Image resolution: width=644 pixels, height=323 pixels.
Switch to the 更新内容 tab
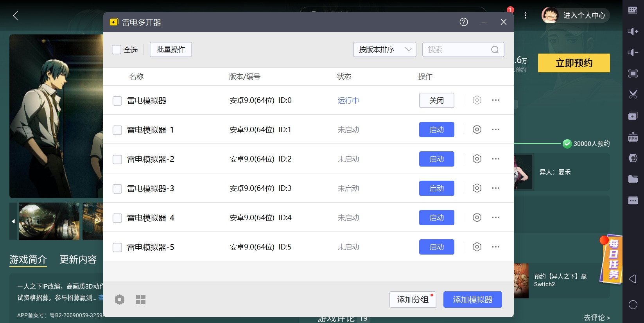click(x=78, y=260)
